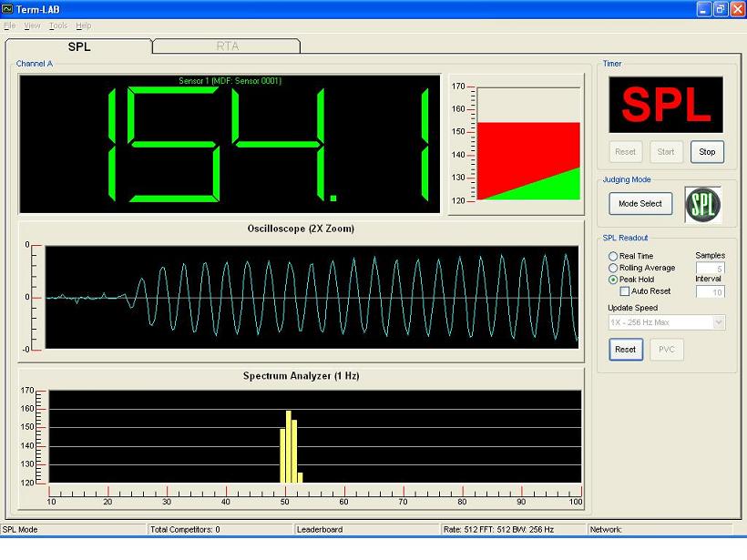
Task: Switch to the RTA tab
Action: click(227, 46)
